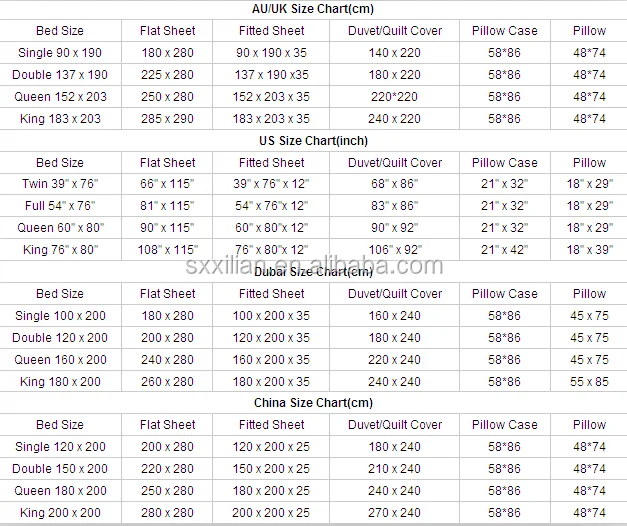627x526 pixels.
Task: Select the 220*220 duvet cover cell
Action: tap(395, 97)
